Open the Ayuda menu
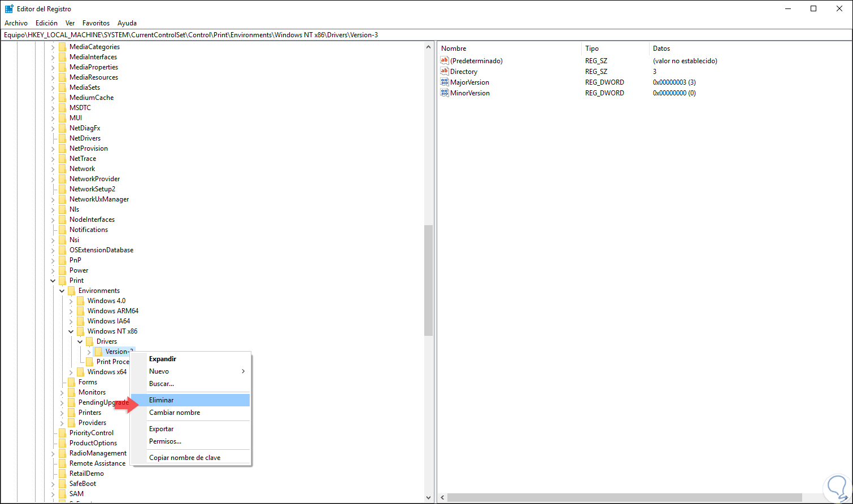Image resolution: width=853 pixels, height=504 pixels. (x=127, y=23)
